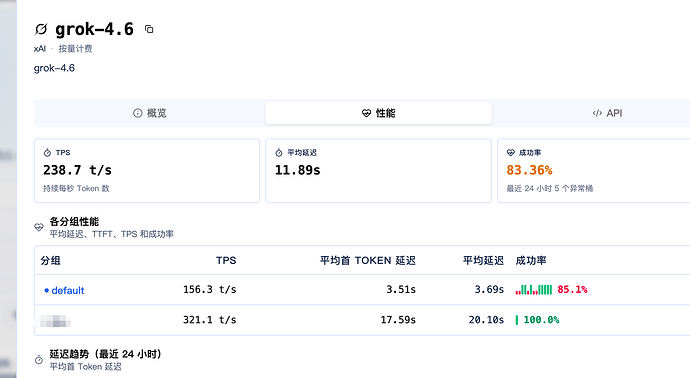
Task: Click the 100.0% success bar indicator
Action: point(517,320)
